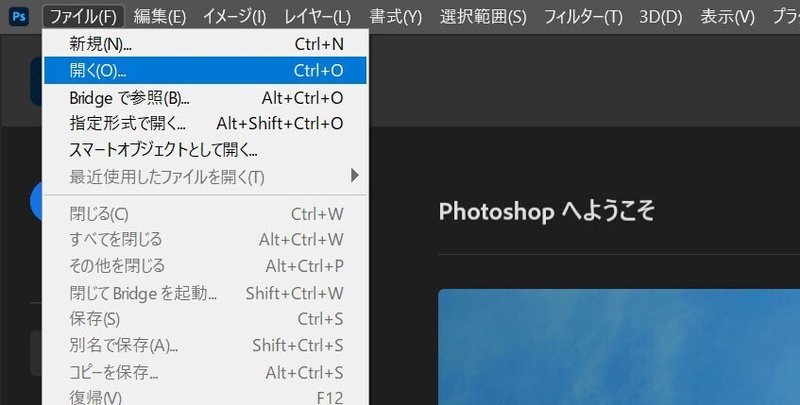
Task: Click 閉じる(C) menu entry
Action: 205,214
